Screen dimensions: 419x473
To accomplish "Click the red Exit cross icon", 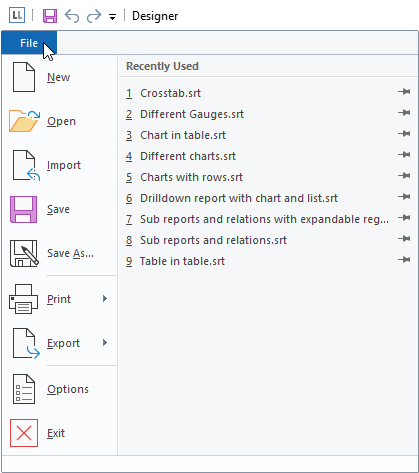I will (x=24, y=433).
